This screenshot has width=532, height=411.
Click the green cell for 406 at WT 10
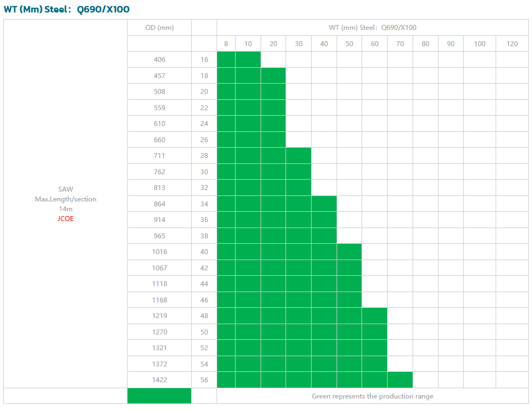[248, 60]
